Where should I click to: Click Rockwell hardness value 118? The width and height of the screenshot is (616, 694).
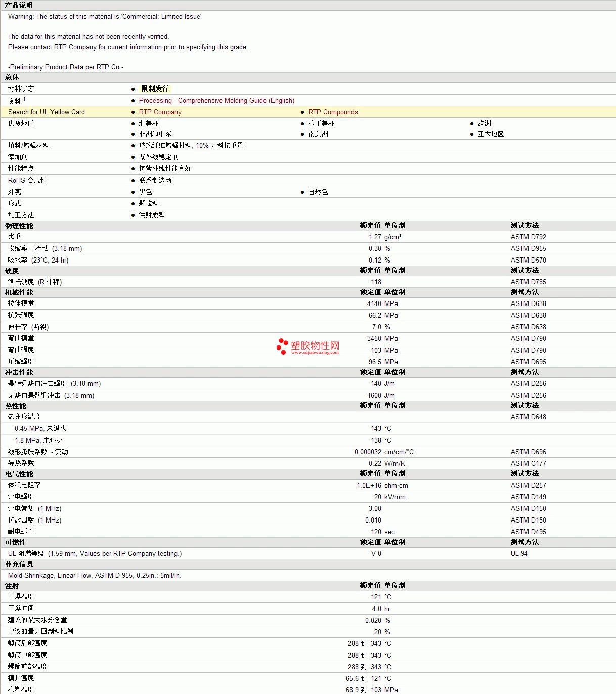(x=376, y=282)
